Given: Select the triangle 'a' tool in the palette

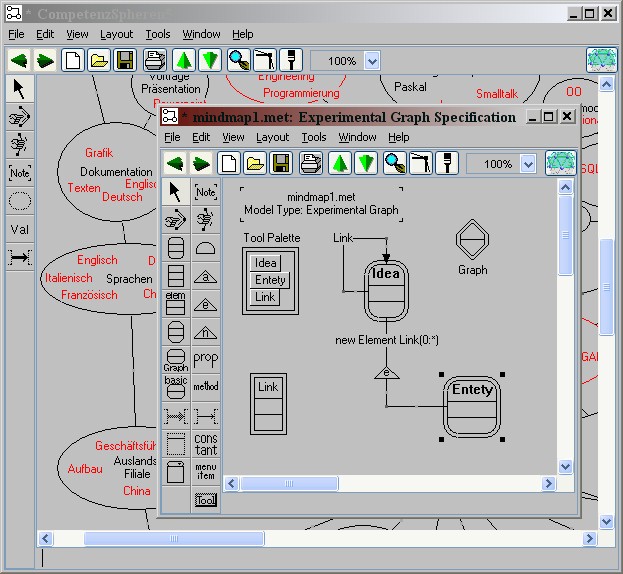Looking at the screenshot, I should [x=206, y=276].
